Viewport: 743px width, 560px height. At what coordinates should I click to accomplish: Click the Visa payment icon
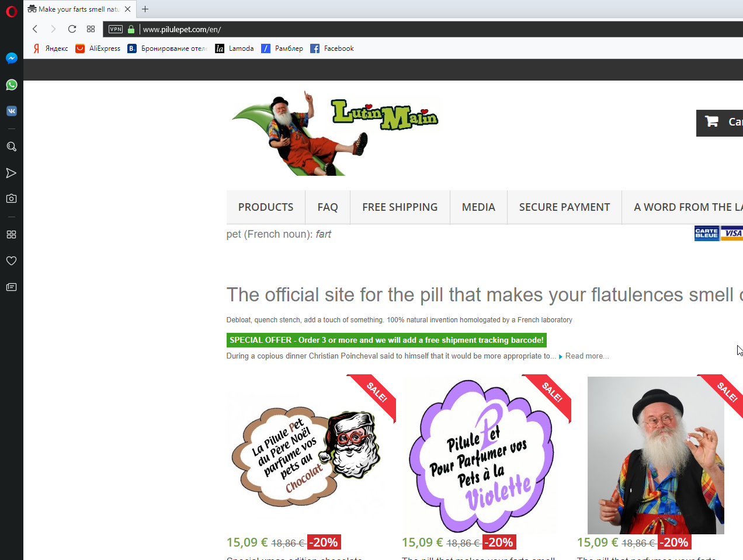(732, 234)
